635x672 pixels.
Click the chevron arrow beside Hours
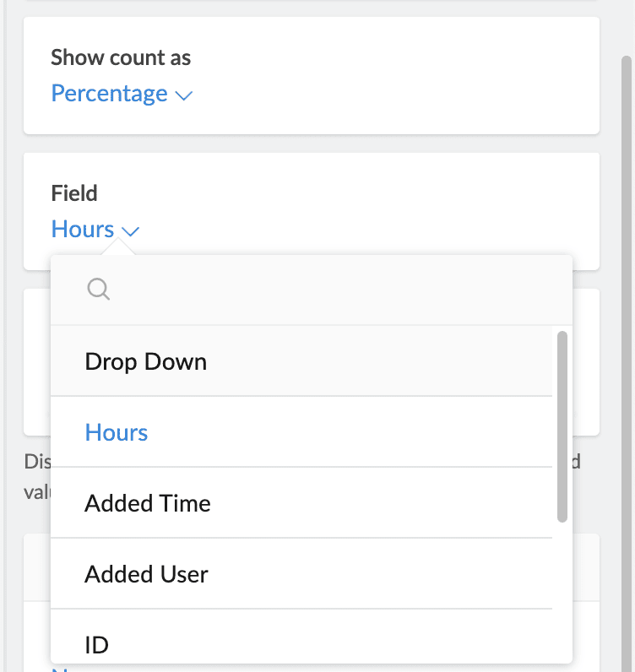click(130, 230)
